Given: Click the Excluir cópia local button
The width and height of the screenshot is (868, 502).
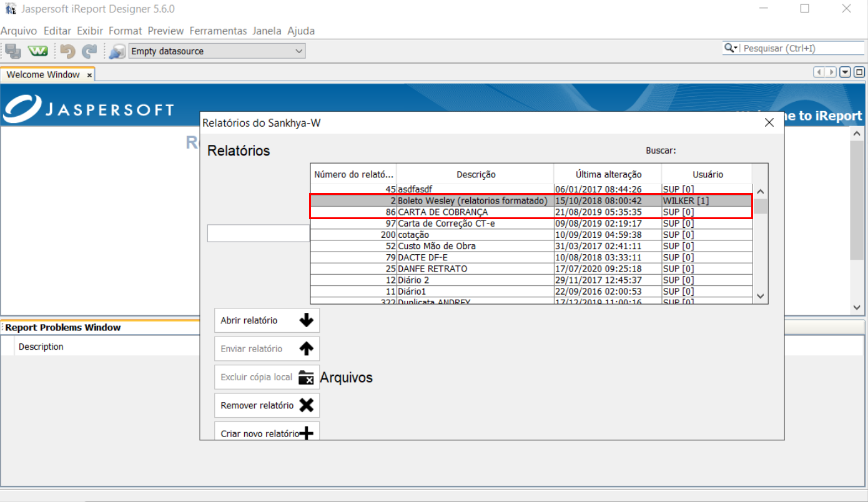Looking at the screenshot, I should point(267,377).
